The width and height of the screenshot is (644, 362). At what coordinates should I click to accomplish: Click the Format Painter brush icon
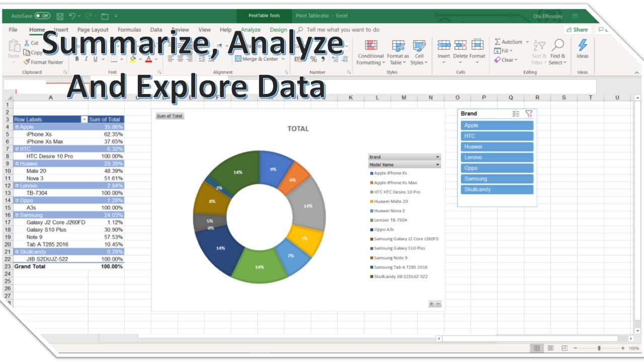click(27, 62)
